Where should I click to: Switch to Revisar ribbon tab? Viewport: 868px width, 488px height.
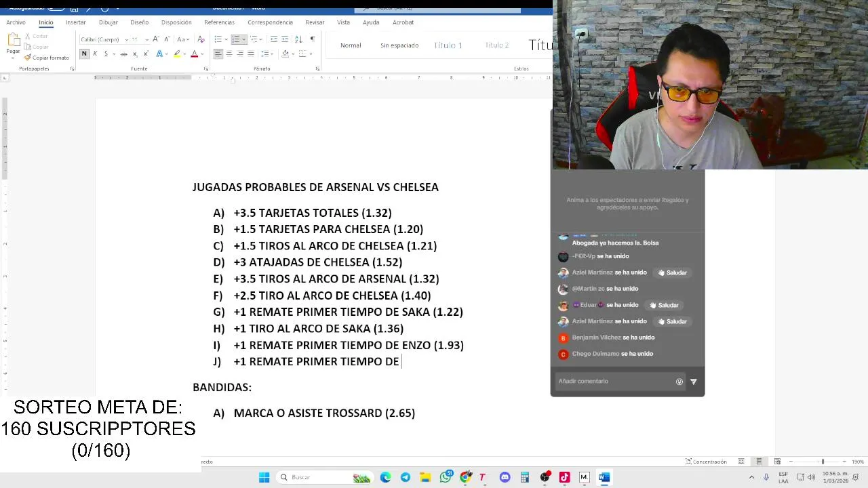click(315, 22)
